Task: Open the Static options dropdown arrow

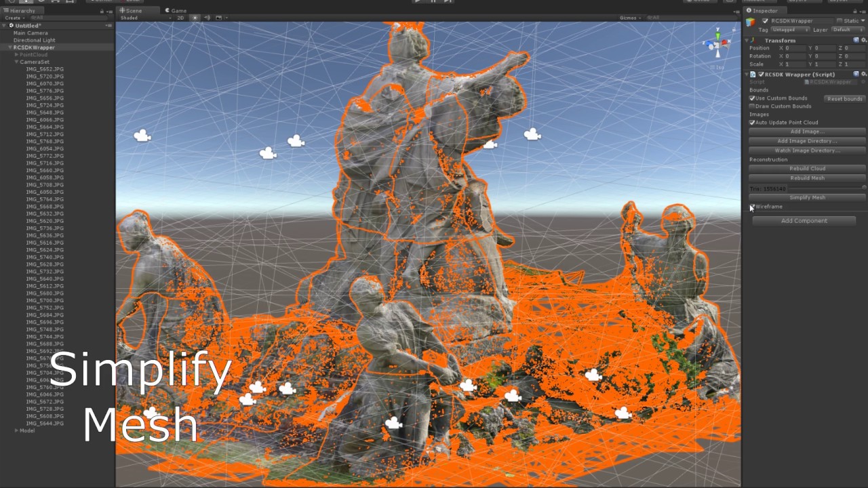Action: pos(863,21)
